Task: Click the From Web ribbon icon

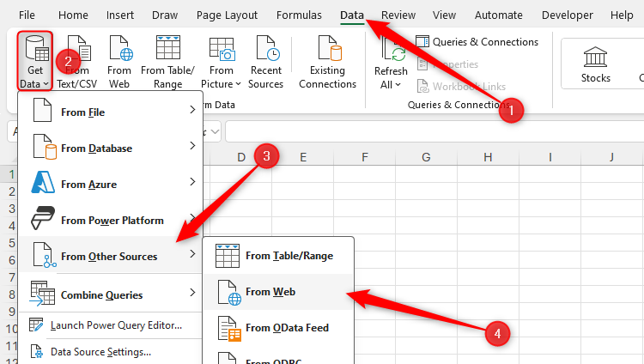Action: (119, 52)
